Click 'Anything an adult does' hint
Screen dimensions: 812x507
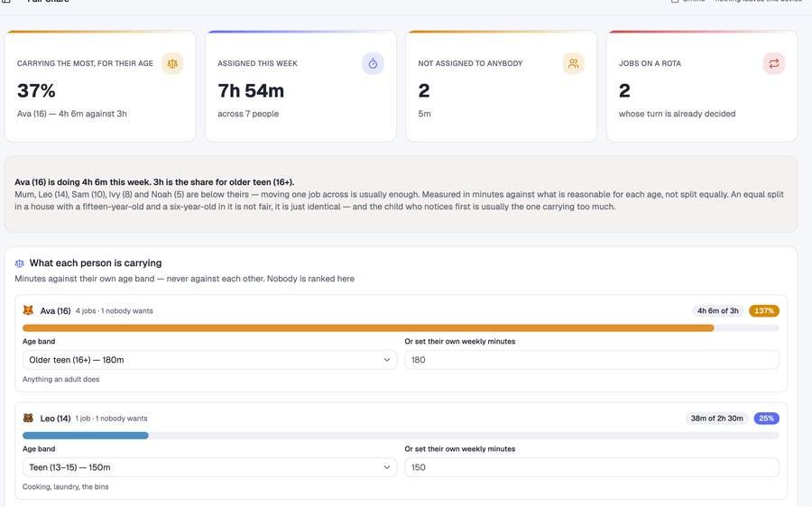pos(61,379)
